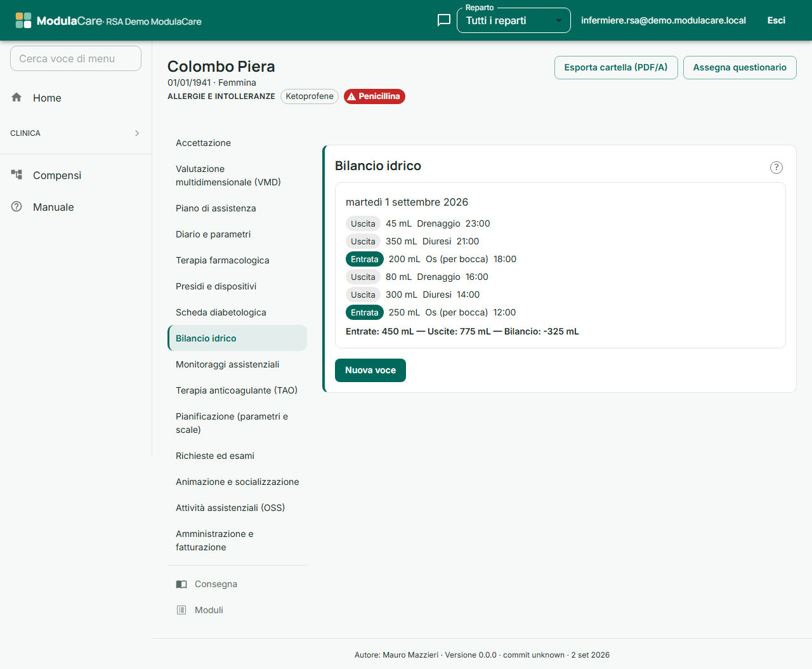812x669 pixels.
Task: Click the ModulaCare logo icon
Action: (x=23, y=20)
